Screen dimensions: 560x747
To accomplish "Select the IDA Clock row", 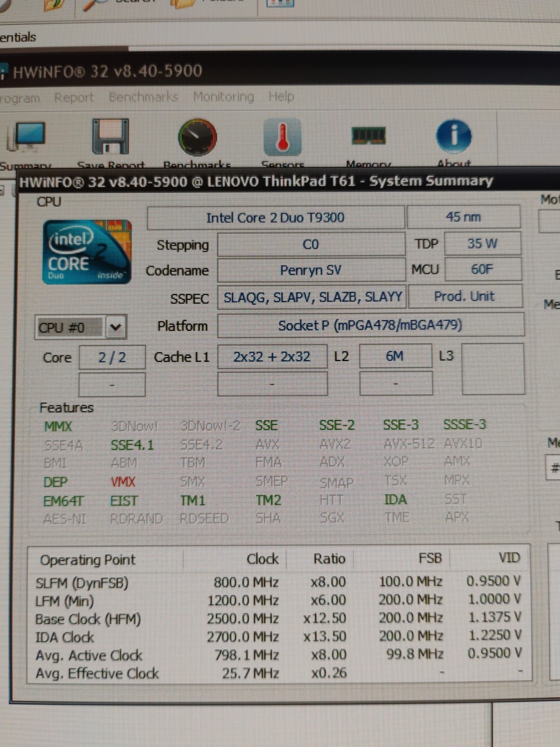I will pos(279,637).
